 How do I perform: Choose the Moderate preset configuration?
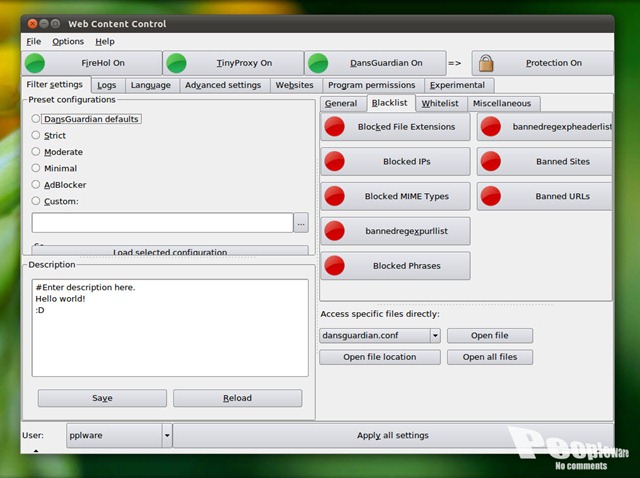tap(37, 152)
